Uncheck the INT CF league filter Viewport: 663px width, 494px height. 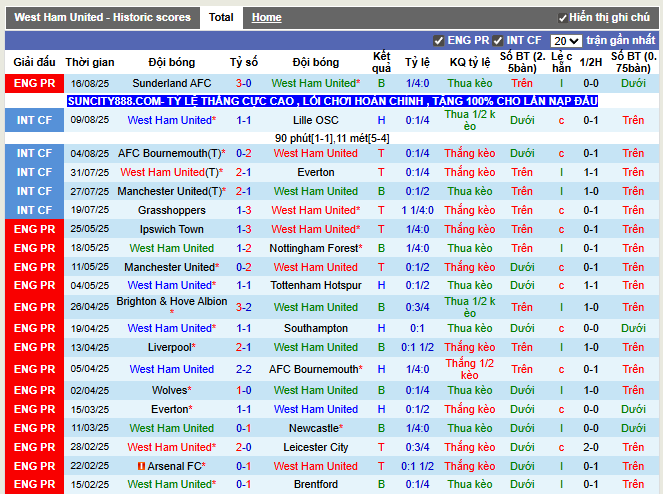click(498, 41)
